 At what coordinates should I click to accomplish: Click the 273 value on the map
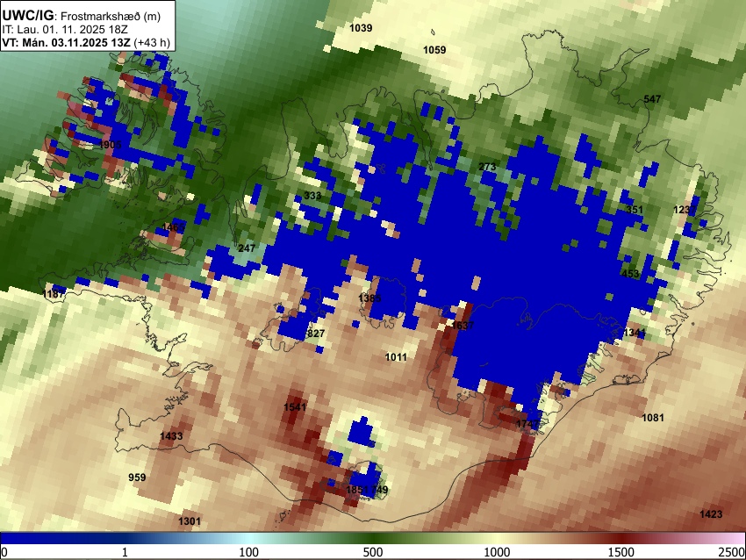click(487, 167)
